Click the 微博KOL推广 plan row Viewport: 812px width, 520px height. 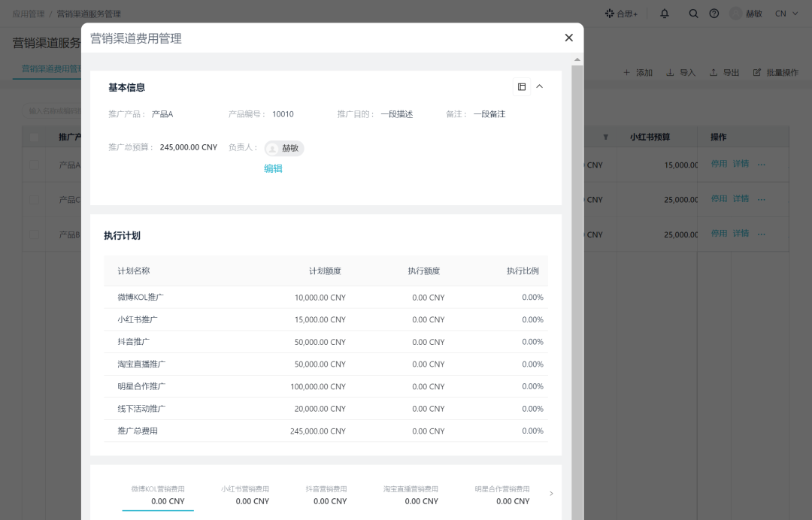point(326,298)
